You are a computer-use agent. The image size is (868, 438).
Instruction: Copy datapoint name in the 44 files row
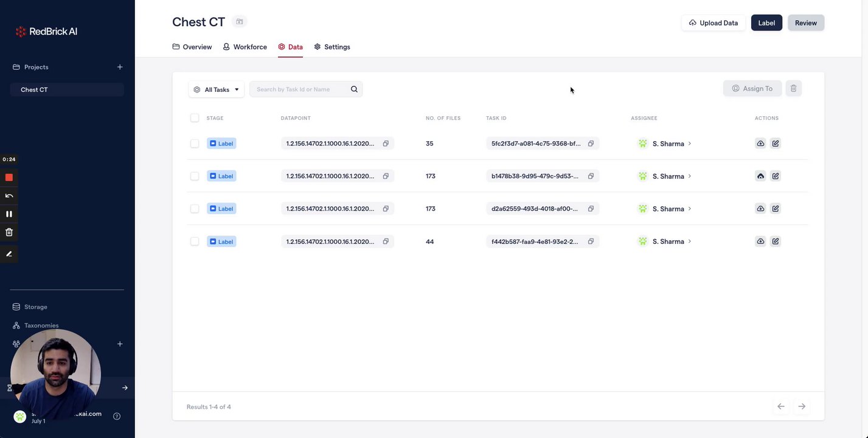[x=386, y=242]
